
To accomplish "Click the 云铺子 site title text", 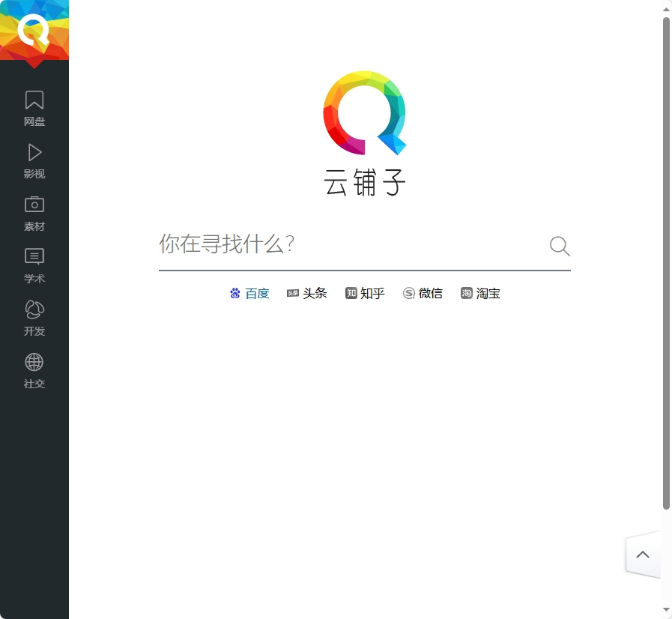I will coord(365,183).
